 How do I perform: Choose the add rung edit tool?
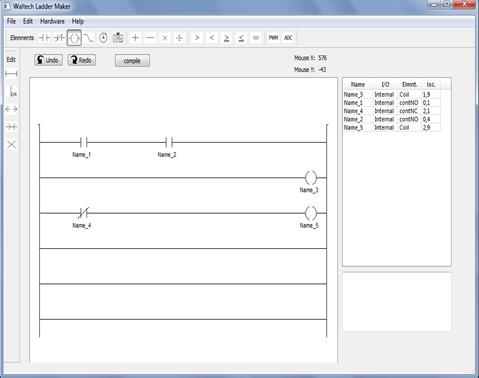tap(11, 74)
